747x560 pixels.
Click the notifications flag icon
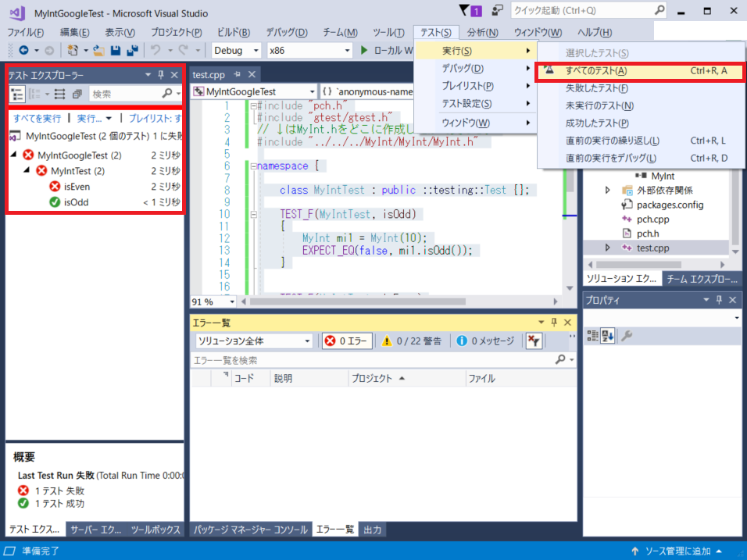tap(464, 10)
